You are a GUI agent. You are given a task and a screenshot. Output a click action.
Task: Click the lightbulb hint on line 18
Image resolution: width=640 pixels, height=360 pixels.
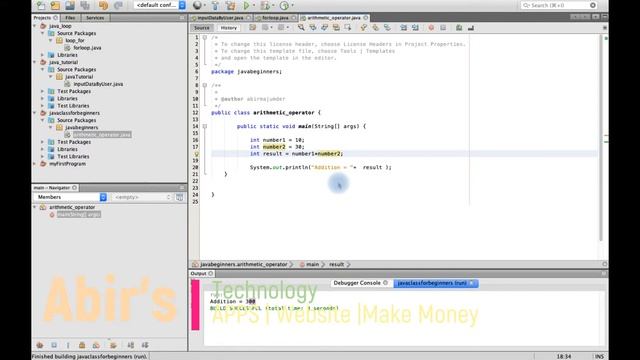click(196, 154)
